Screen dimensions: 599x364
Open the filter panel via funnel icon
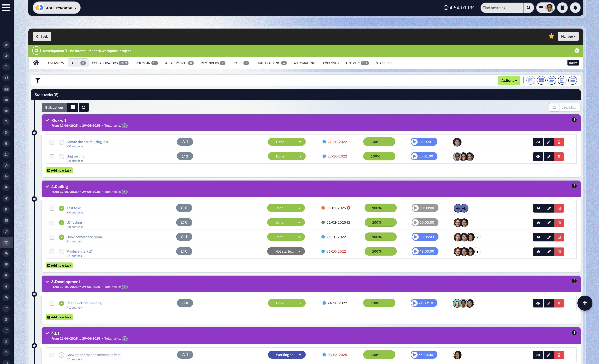(x=38, y=80)
